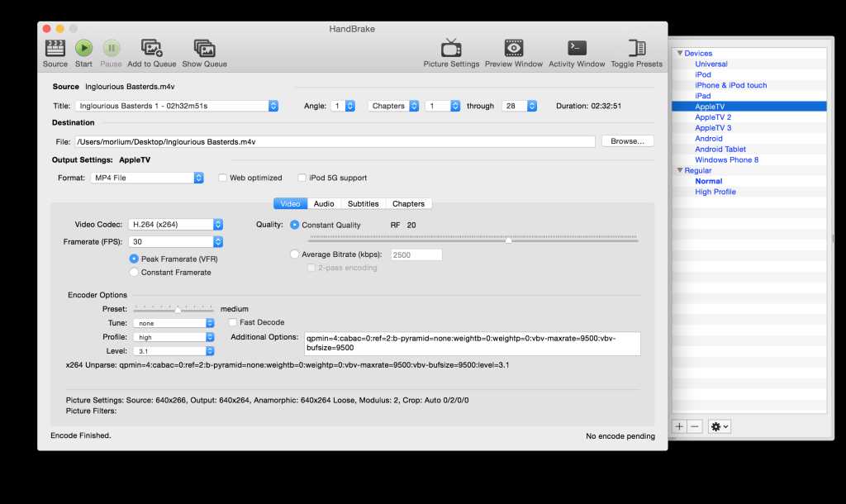Open the presets gear action menu

click(x=720, y=426)
